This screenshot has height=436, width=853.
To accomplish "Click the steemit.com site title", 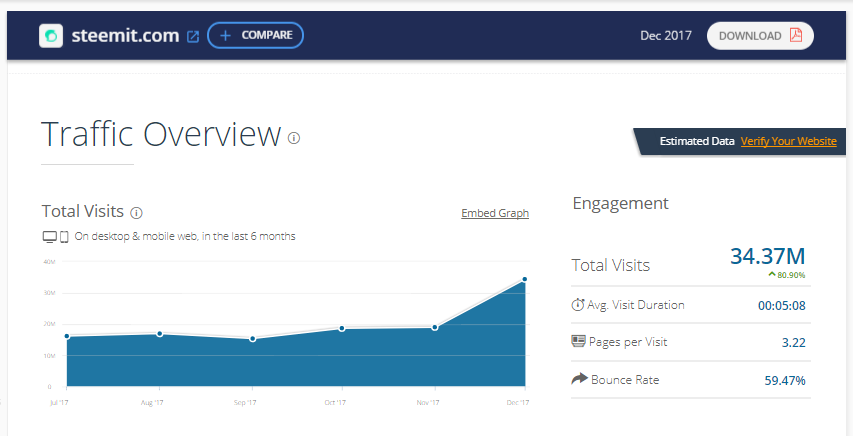I will (125, 36).
